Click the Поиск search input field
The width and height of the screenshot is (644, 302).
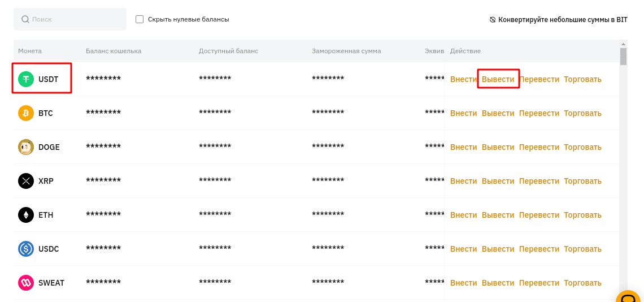tap(70, 19)
